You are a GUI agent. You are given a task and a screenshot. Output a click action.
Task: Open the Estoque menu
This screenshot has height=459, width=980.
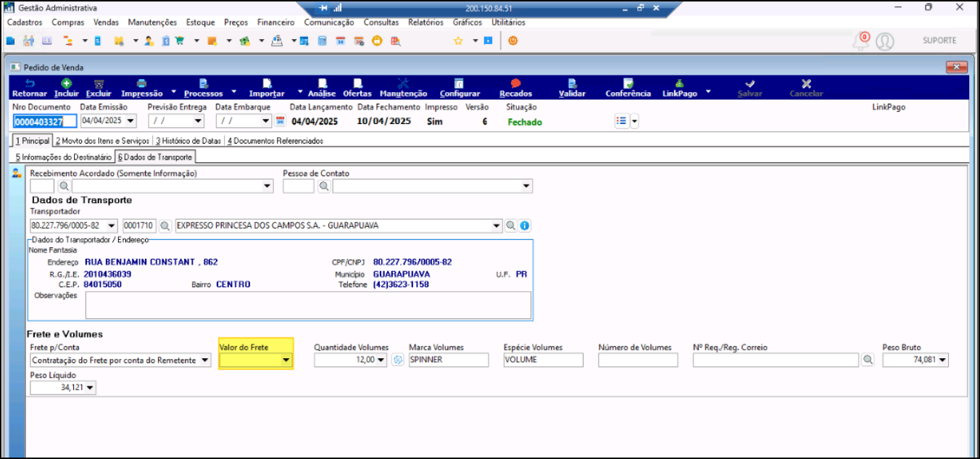[201, 22]
